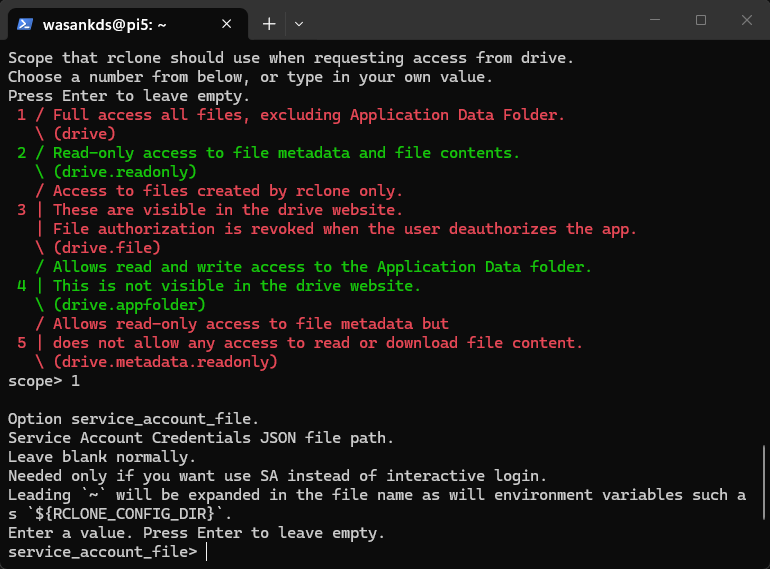Click 'Needed only if you want use SA' line
Image resolution: width=770 pixels, height=569 pixels.
click(277, 476)
